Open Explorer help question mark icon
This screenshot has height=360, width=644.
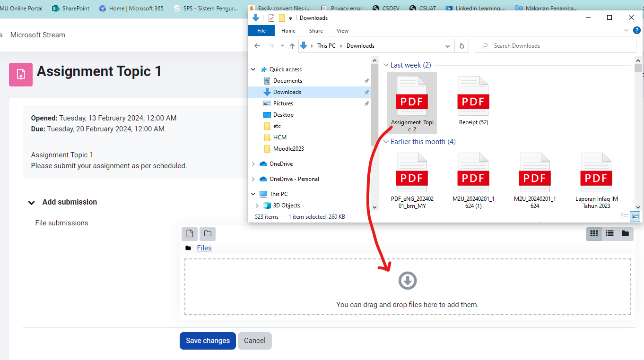point(636,30)
